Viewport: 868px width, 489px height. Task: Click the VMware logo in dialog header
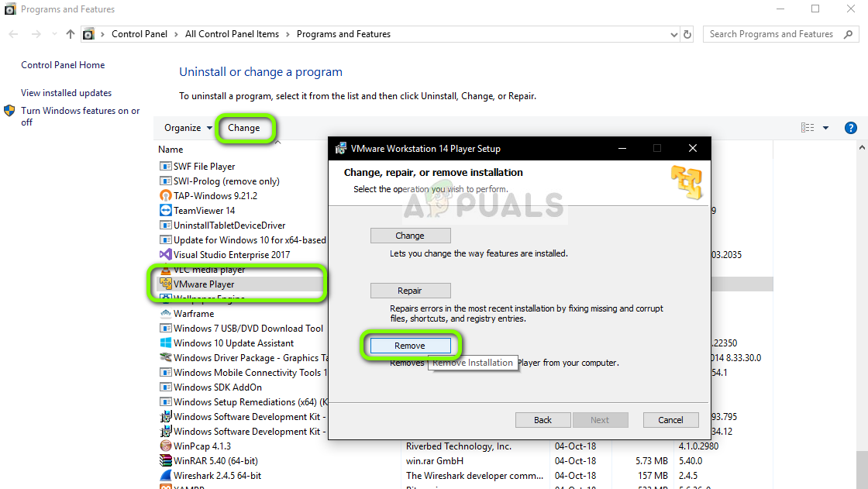coord(687,182)
